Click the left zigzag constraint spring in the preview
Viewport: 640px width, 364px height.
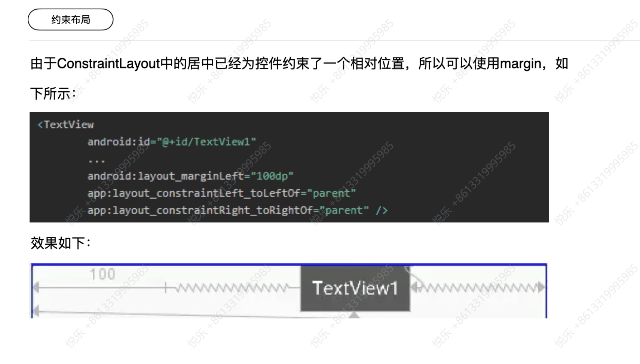(232, 288)
